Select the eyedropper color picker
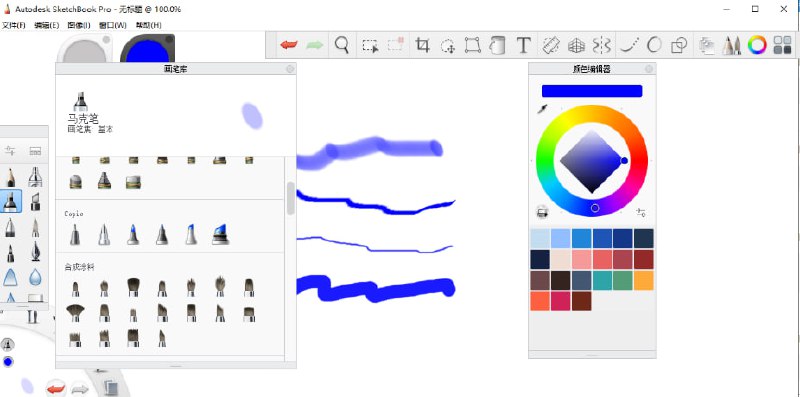 (x=542, y=108)
